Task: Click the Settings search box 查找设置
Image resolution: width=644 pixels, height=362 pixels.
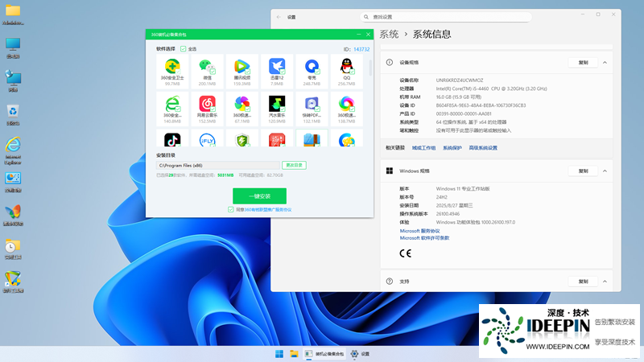Action: [446, 17]
